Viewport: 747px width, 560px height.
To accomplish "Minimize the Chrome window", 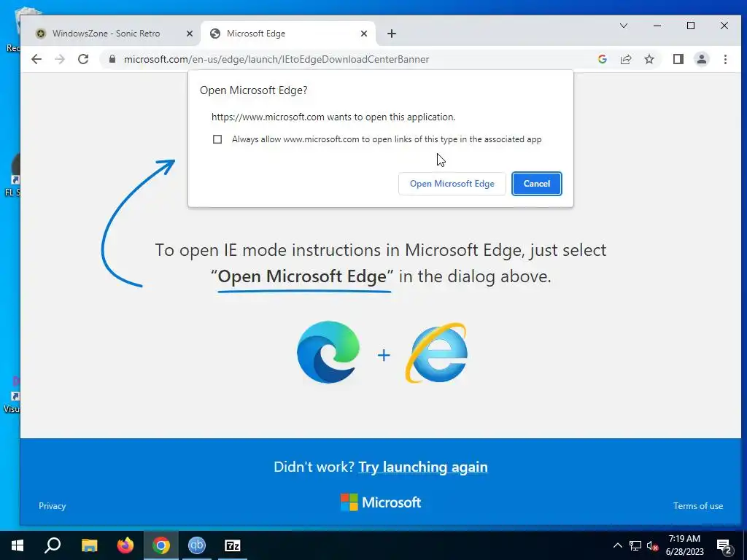I will pos(657,26).
